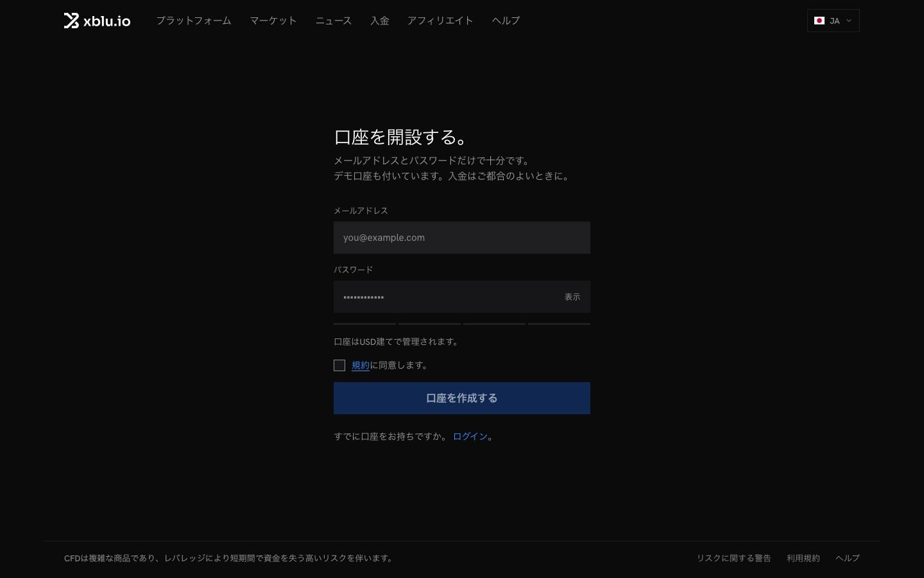Open the 利用規約 footer link

tap(803, 558)
